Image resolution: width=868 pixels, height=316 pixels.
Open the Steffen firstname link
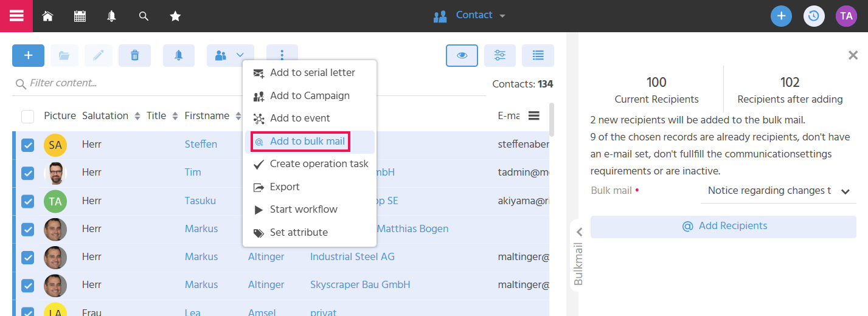tap(201, 145)
